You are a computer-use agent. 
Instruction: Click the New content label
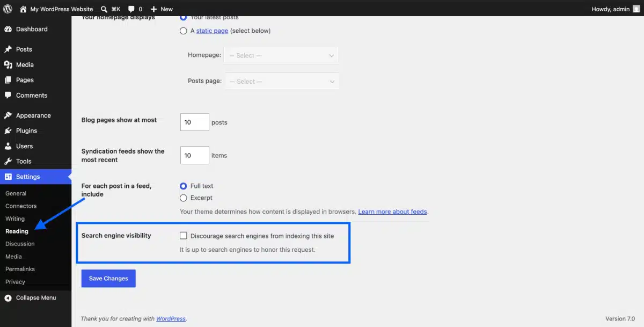pyautogui.click(x=167, y=9)
